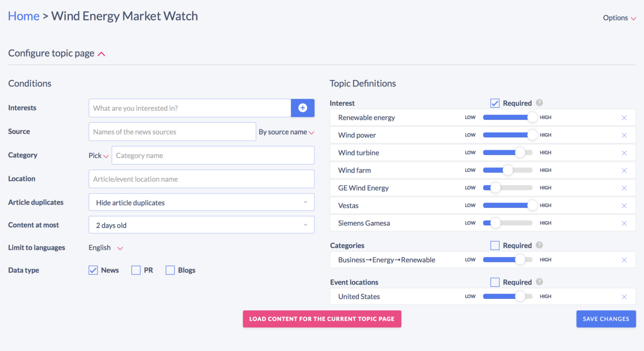Delete the United States event location
This screenshot has width=644, height=351.
click(x=624, y=297)
